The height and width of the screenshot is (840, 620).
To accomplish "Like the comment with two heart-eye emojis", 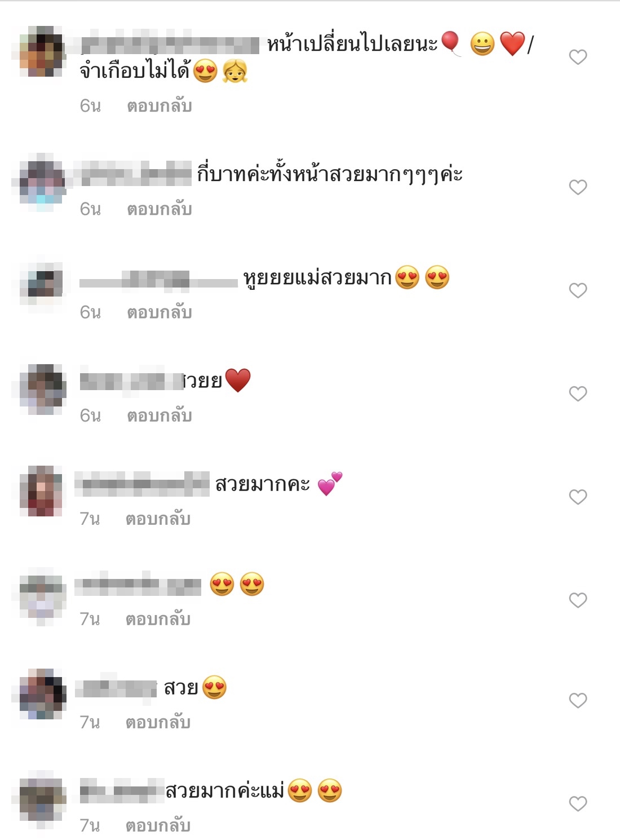I will click(578, 600).
